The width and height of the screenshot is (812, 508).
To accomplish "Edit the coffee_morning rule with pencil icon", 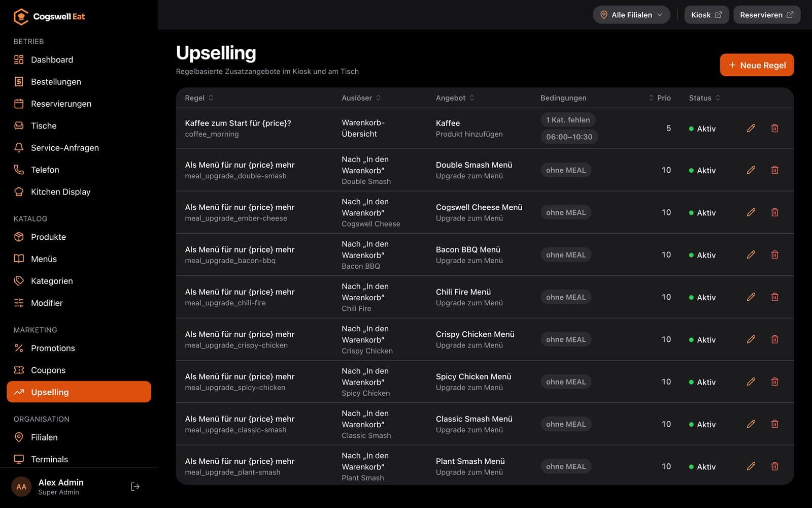I will click(x=751, y=129).
